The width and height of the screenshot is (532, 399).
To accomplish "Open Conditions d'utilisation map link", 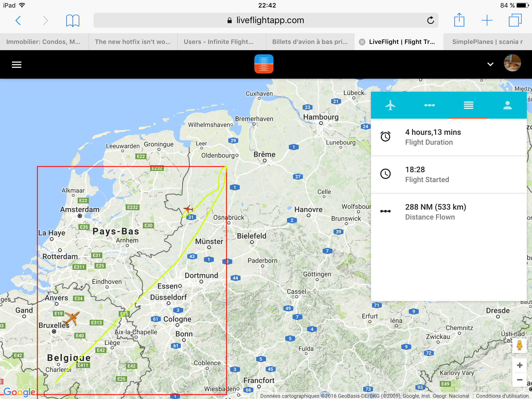I will coord(502,396).
